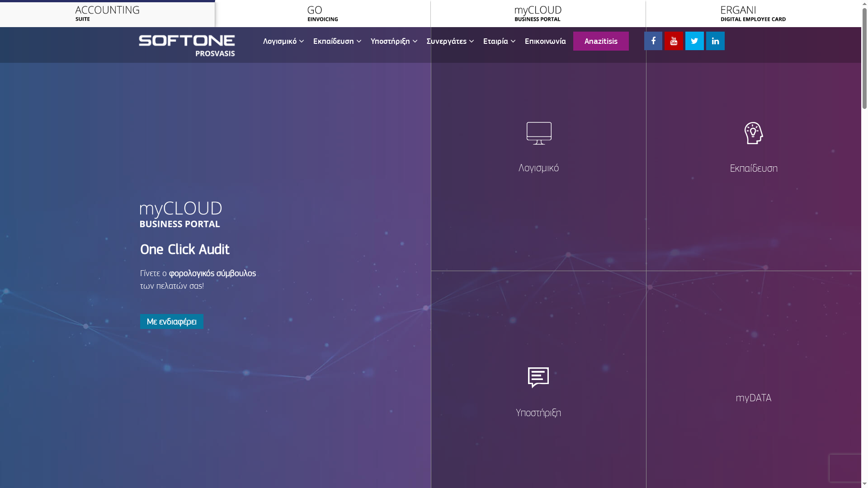Expand the Συνεργάτες navigation dropdown

(450, 41)
